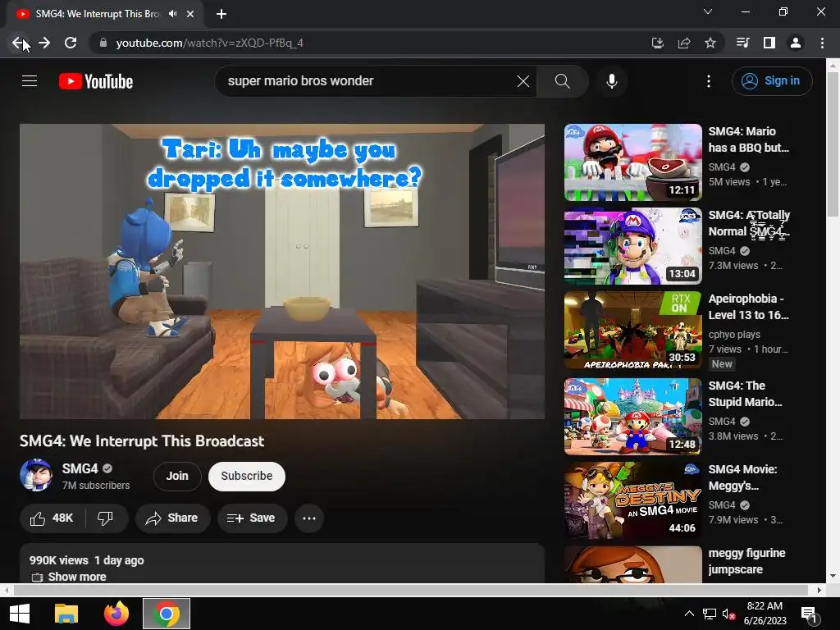Click the Subscribe button
The width and height of the screenshot is (840, 630).
[x=246, y=477]
